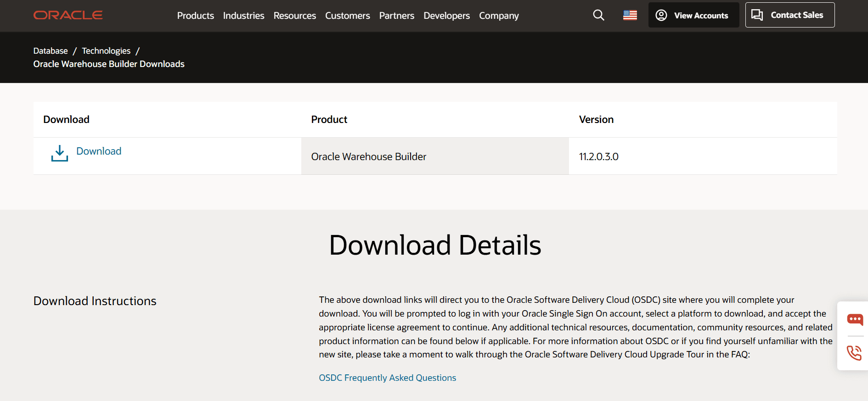Open the red chat bubble icon
The image size is (868, 401).
click(855, 319)
